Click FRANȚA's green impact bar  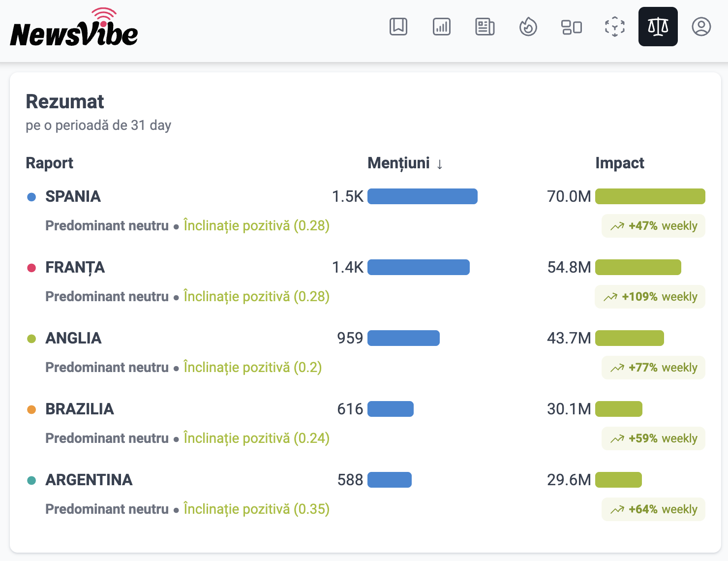tap(638, 267)
